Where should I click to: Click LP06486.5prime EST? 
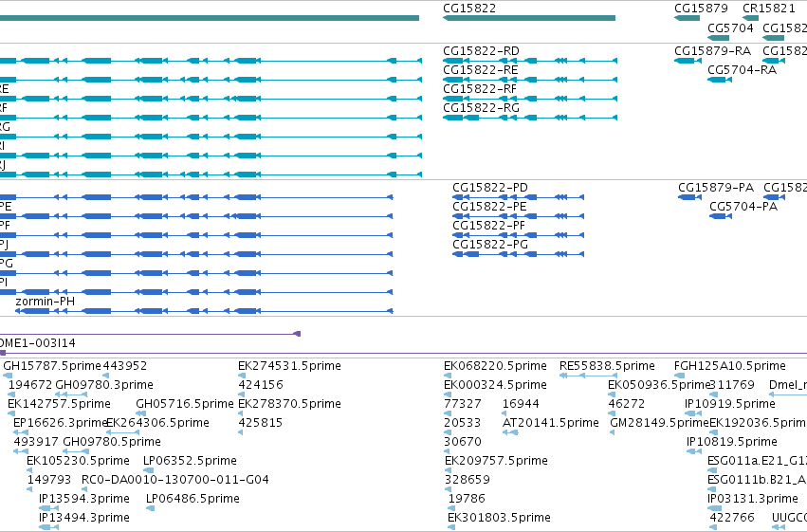coord(150,508)
